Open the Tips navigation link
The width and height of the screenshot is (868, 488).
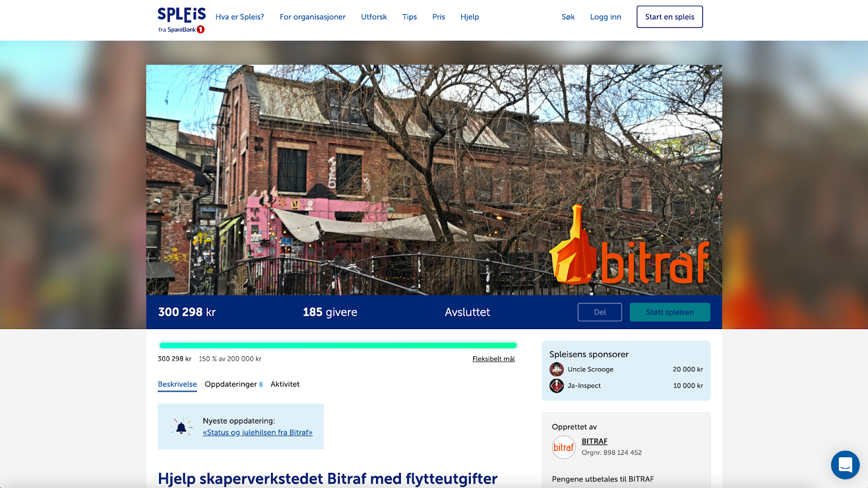click(x=410, y=17)
